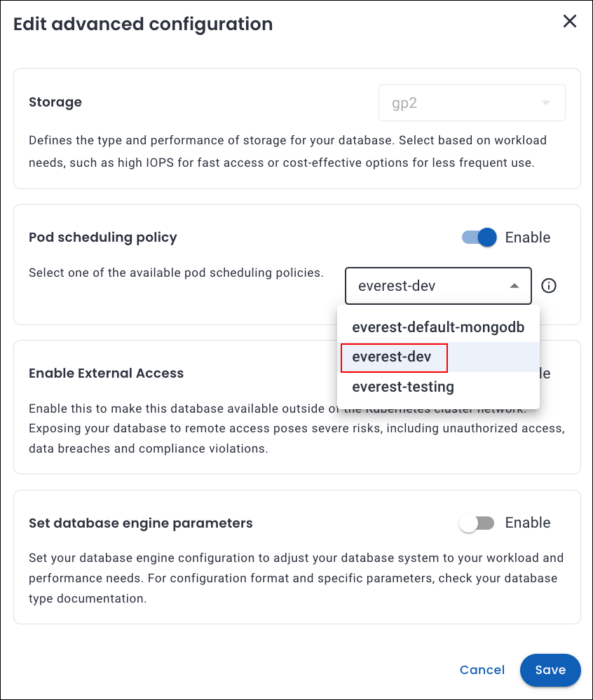The width and height of the screenshot is (593, 700).
Task: Click the caret arrow in everest-dev field
Action: tap(514, 286)
